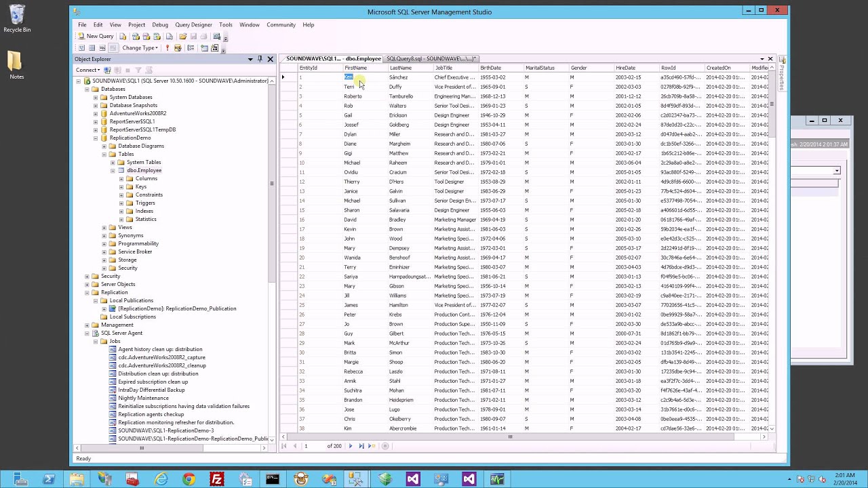Expand the Columns folder under dbo.Employee
Image resolution: width=868 pixels, height=488 pixels.
tap(121, 179)
